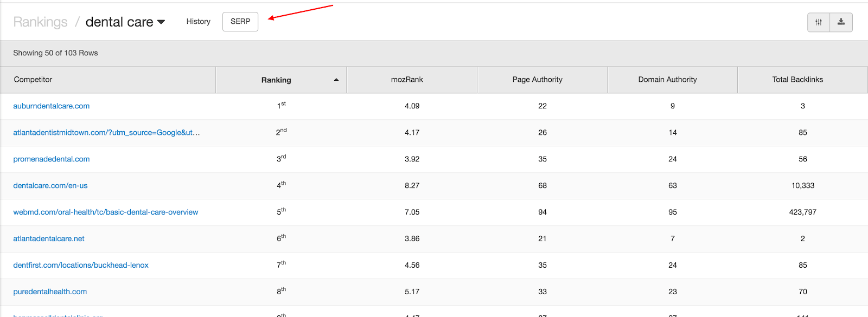Switch to the History tab
The image size is (868, 317).
(x=198, y=22)
